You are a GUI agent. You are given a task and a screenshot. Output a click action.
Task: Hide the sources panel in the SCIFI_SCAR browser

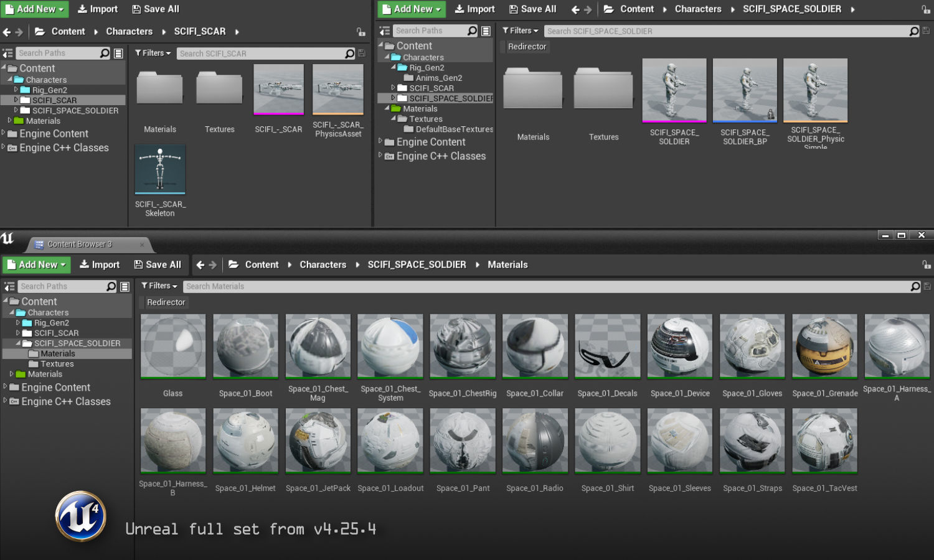(7, 54)
